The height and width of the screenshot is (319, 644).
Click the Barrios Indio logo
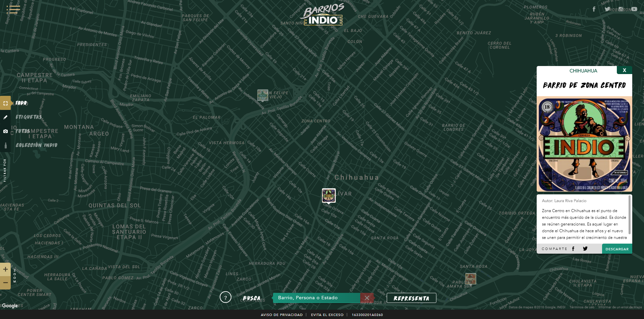pyautogui.click(x=323, y=15)
